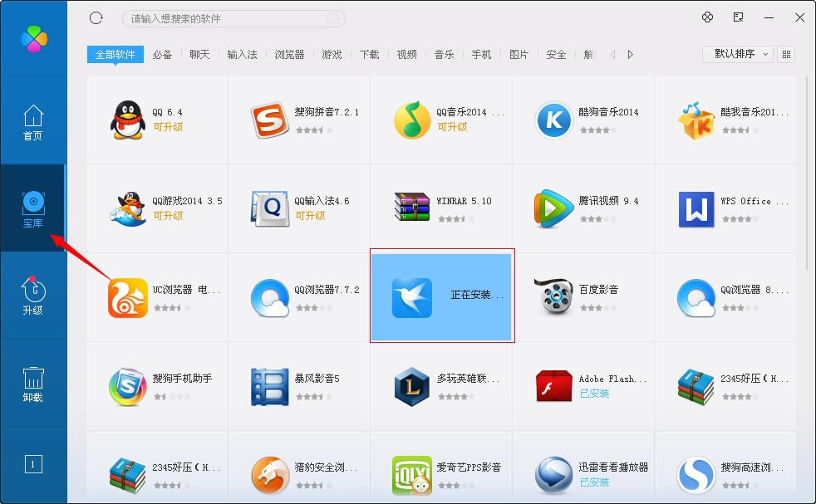Screen dimensions: 816x504
Task: Switch to grid view using the layout icon
Action: 786,54
